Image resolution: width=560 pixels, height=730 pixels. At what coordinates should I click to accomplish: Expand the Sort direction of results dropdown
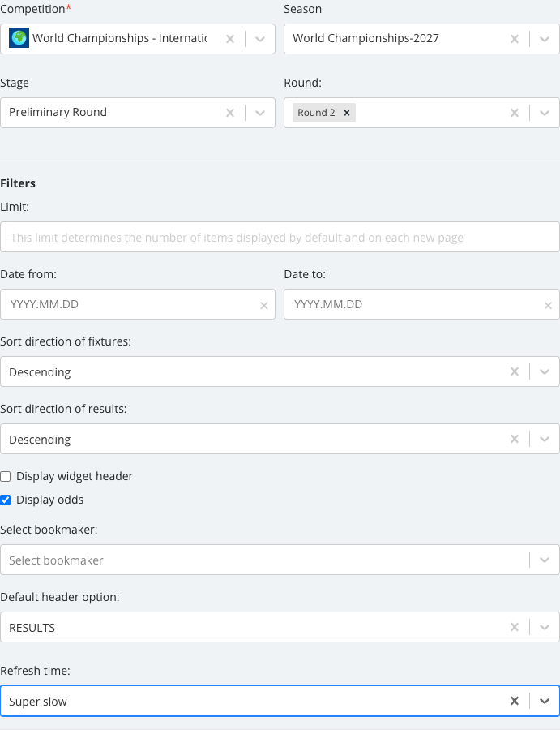pyautogui.click(x=544, y=439)
